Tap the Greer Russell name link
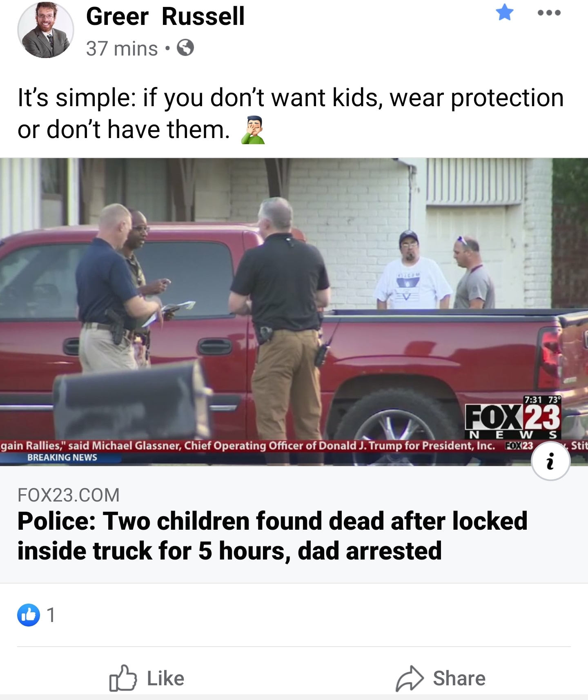The width and height of the screenshot is (588, 700). (x=165, y=16)
